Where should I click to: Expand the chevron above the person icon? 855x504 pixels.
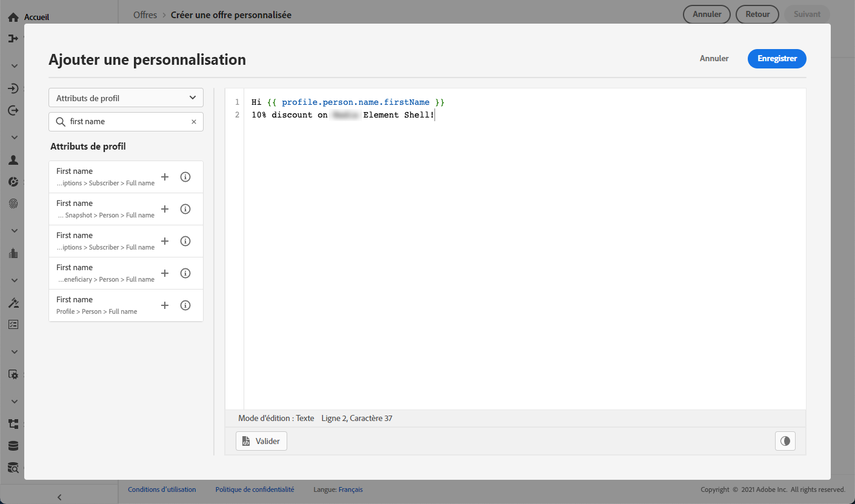15,138
